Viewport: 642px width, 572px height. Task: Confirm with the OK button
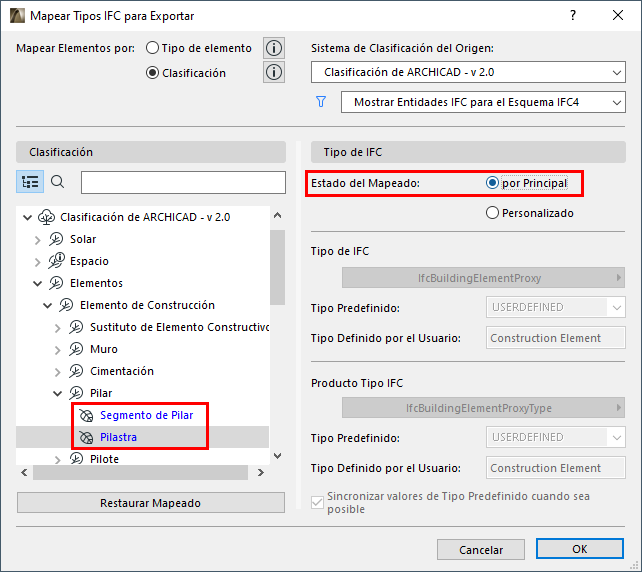(x=580, y=549)
